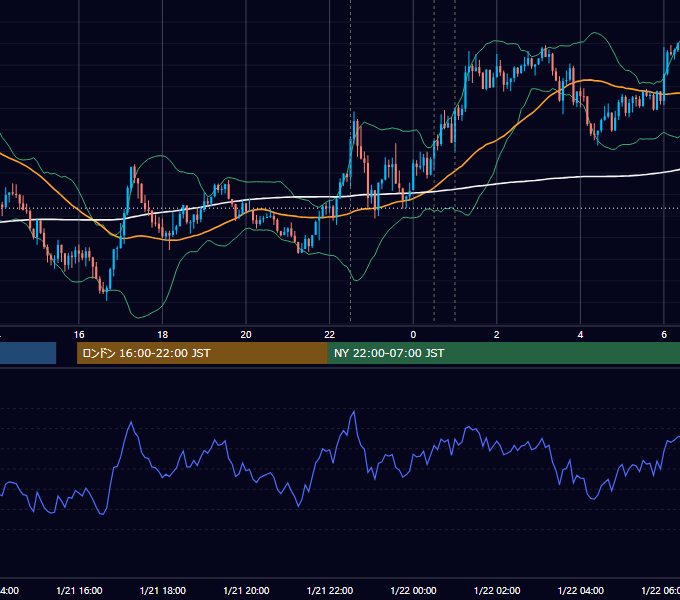Viewport: 680px width, 600px height.
Task: Click the 18 hour axis label
Action: coord(162,335)
